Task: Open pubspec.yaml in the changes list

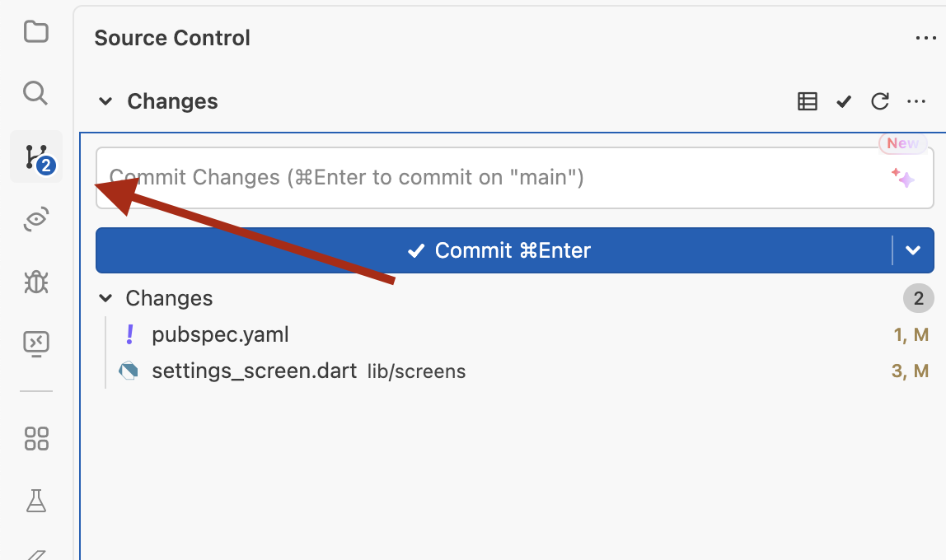Action: (220, 335)
